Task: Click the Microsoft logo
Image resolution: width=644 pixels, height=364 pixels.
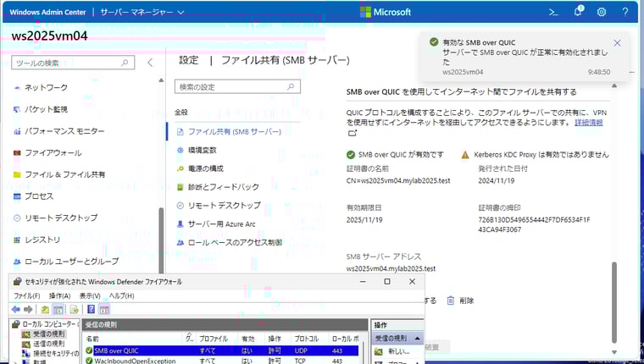Action: click(x=386, y=13)
